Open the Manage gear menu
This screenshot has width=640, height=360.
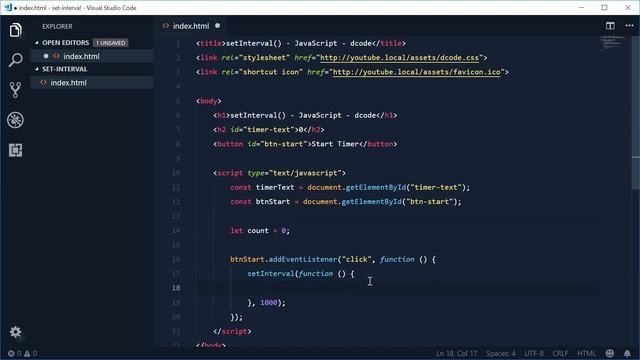pyautogui.click(x=16, y=332)
